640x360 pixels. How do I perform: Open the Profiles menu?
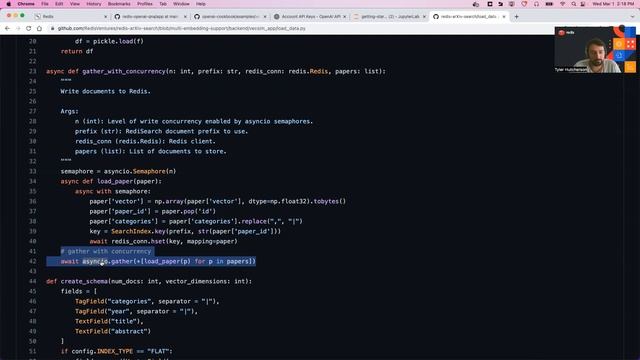point(144,4)
